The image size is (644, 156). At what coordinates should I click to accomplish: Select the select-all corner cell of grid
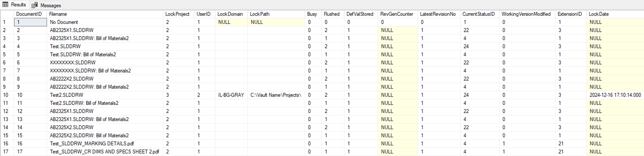(x=7, y=14)
